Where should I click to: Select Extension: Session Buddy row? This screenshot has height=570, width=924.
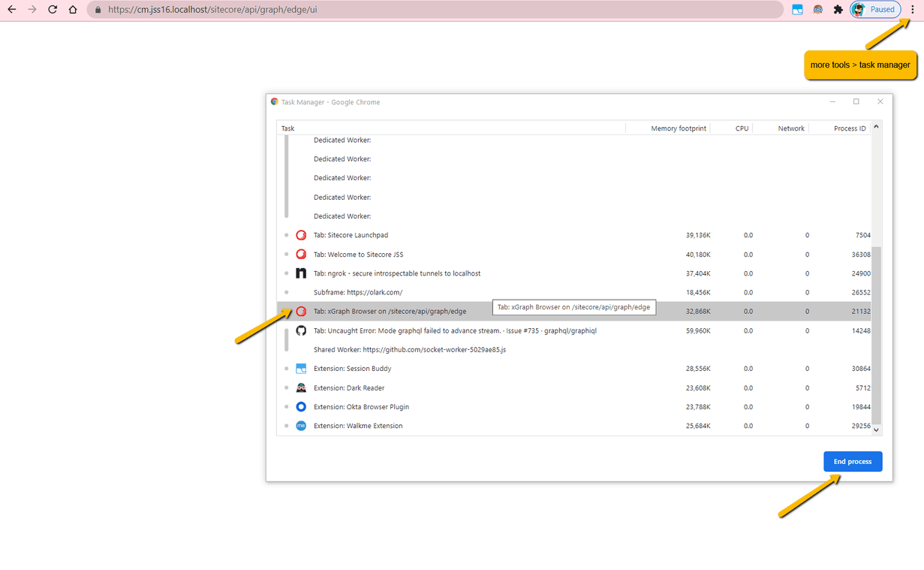pyautogui.click(x=574, y=369)
